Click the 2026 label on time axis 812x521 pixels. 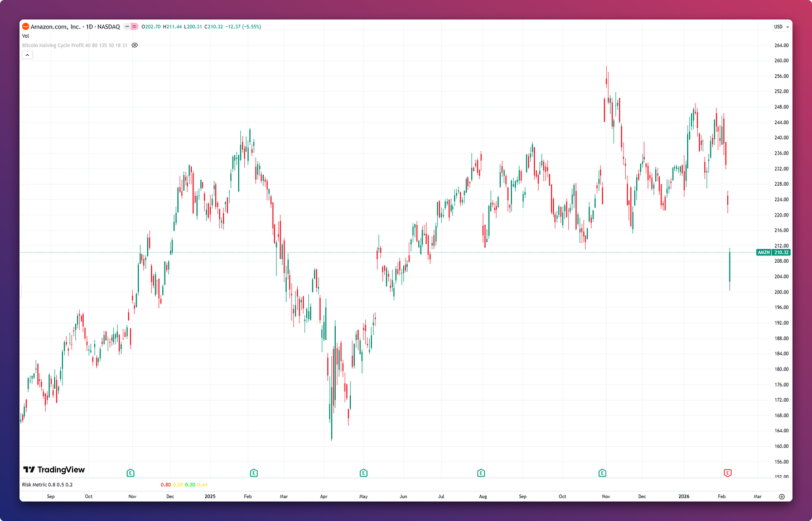(684, 496)
